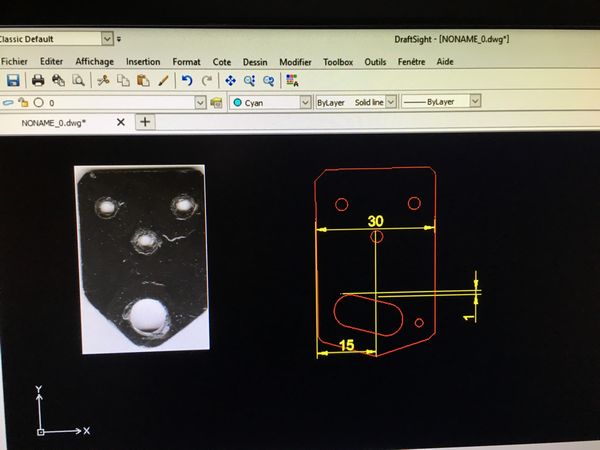The width and height of the screenshot is (600, 450).
Task: Click the Save icon in the toolbar
Action: (x=13, y=80)
